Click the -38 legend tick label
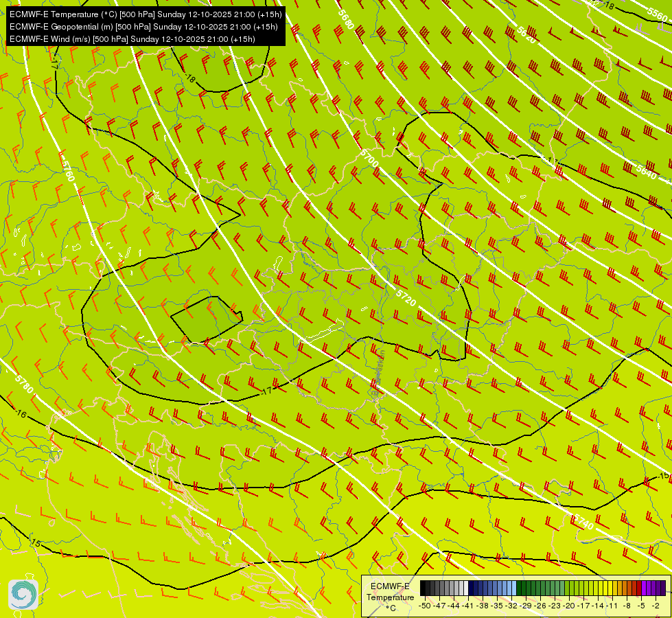The image size is (672, 618). pos(483,606)
